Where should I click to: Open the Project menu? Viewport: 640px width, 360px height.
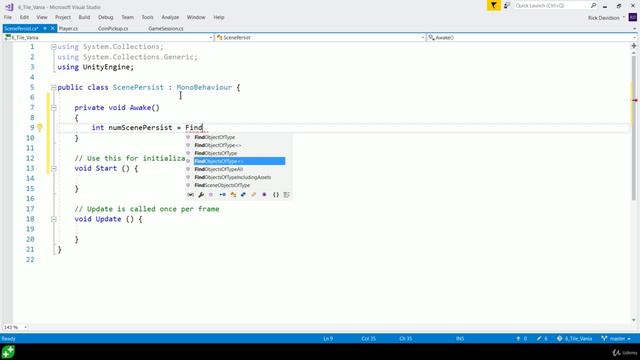(63, 17)
